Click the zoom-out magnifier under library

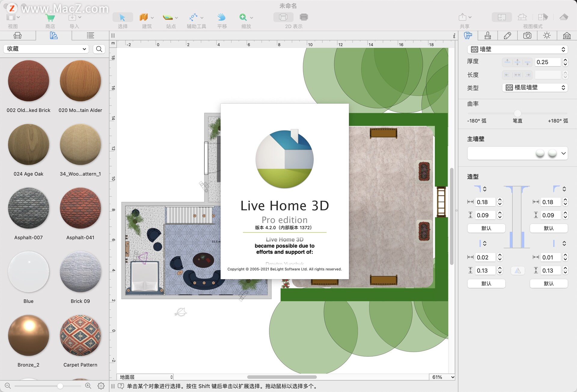coord(8,386)
